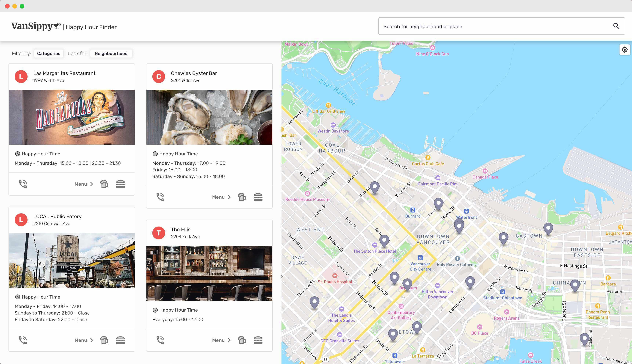The height and width of the screenshot is (364, 632).
Task: Select the map pin near Bute St
Action: 374,187
